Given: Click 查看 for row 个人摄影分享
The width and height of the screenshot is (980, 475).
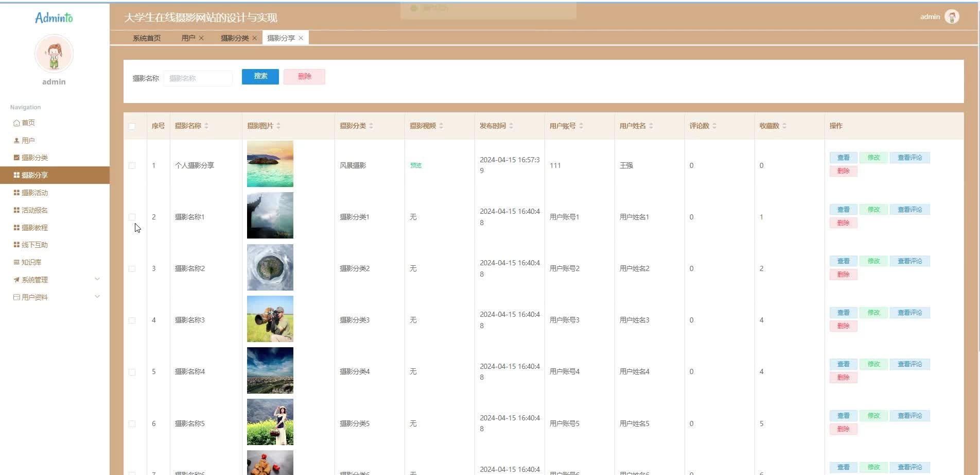Looking at the screenshot, I should (843, 158).
